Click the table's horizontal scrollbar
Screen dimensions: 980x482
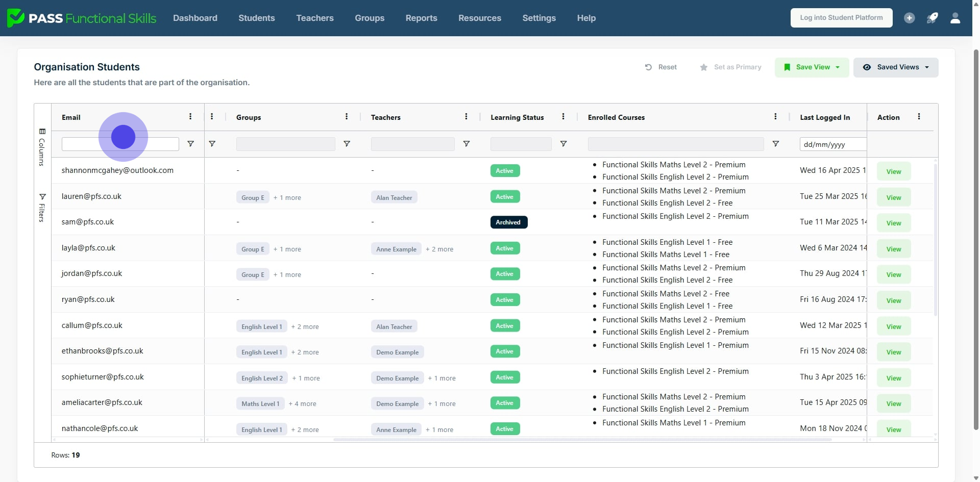tap(582, 439)
